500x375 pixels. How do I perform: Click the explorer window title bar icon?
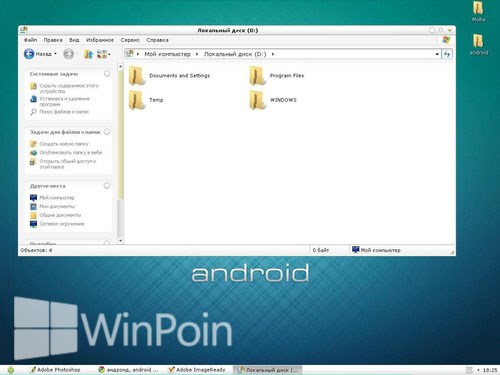click(x=24, y=30)
